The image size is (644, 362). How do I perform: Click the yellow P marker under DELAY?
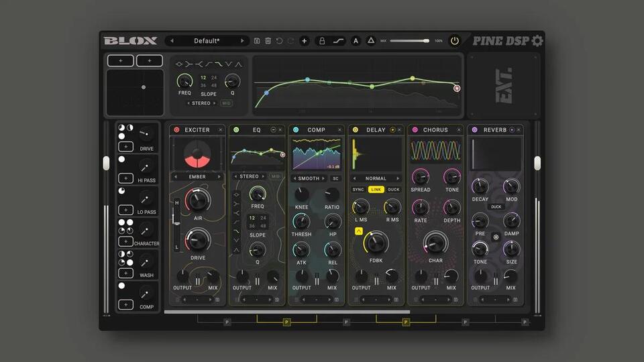pos(406,322)
